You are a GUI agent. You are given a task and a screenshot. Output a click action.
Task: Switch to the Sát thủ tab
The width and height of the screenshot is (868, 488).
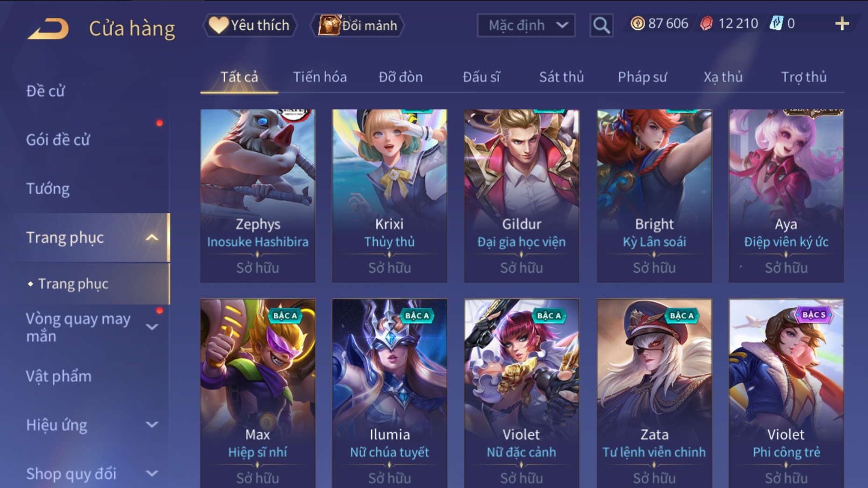pyautogui.click(x=561, y=77)
